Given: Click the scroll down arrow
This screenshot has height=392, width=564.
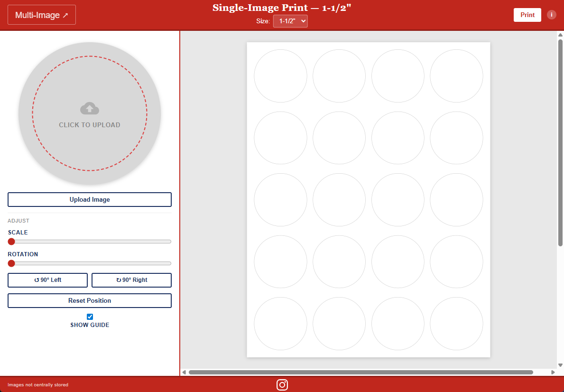Looking at the screenshot, I should [x=560, y=365].
